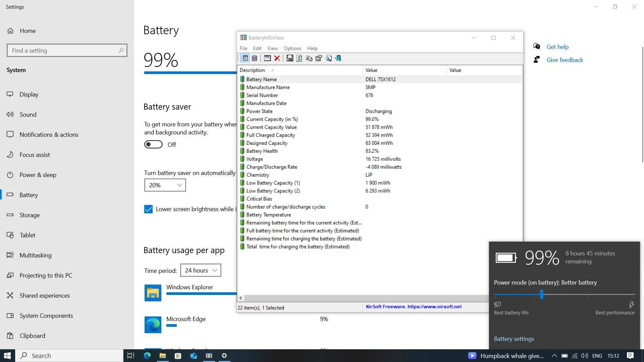Open Storage settings in sidebar
Viewport: 644px width, 362px height.
coord(67,215)
